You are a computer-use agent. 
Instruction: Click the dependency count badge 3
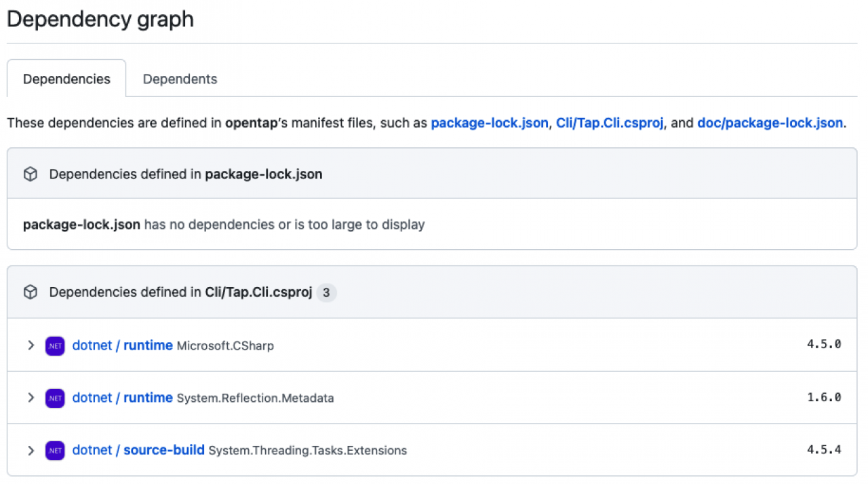click(x=326, y=293)
